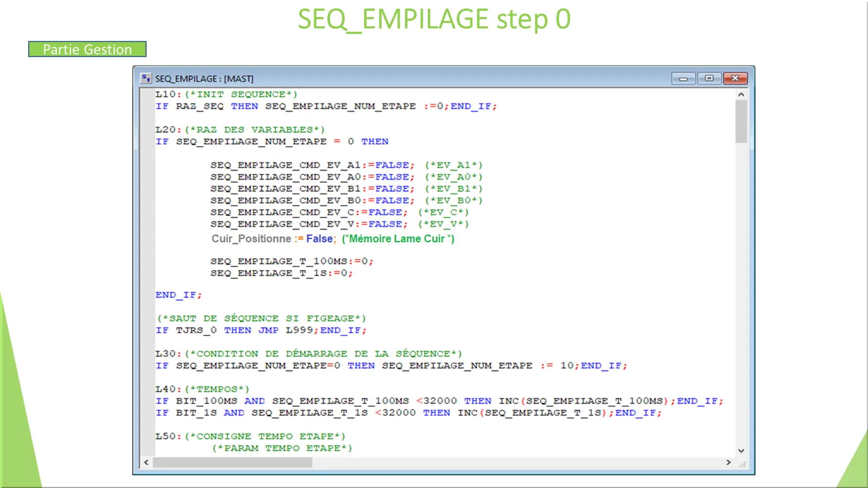Image resolution: width=868 pixels, height=488 pixels.
Task: Select the green Partie Gestion label
Action: point(87,49)
